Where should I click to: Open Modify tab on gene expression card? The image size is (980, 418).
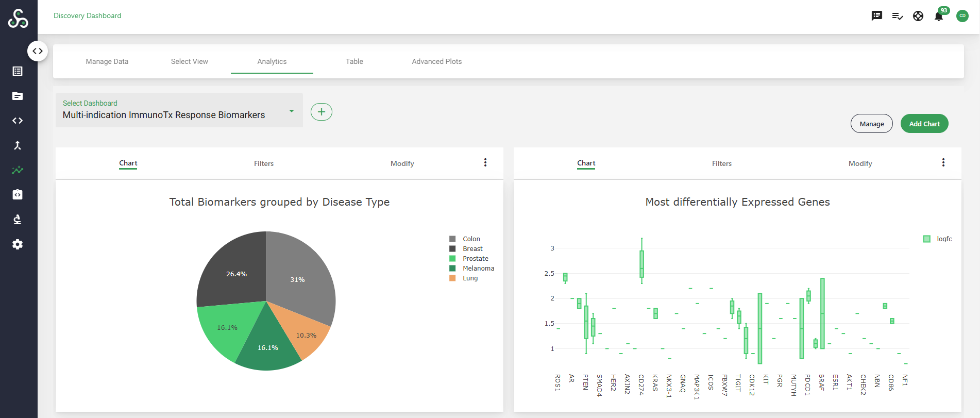860,163
